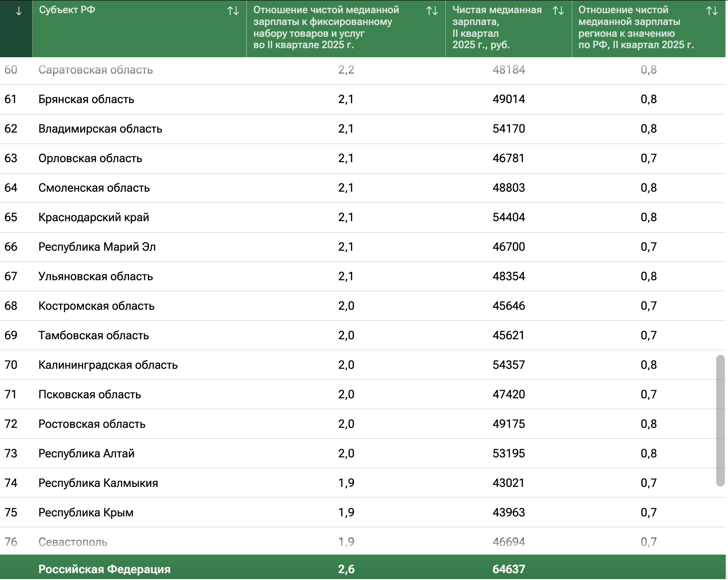Sort by ratio to fixed goods basket
This screenshot has width=728, height=580.
(x=432, y=11)
